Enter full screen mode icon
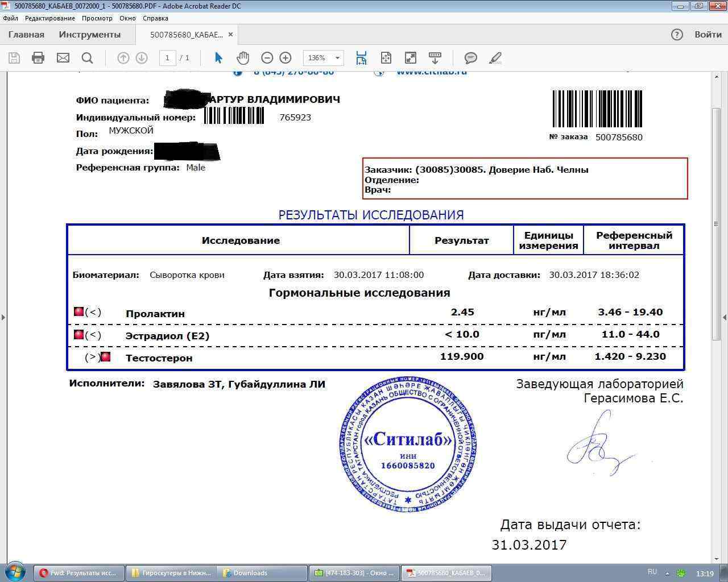This screenshot has height=582, width=728. pyautogui.click(x=410, y=58)
